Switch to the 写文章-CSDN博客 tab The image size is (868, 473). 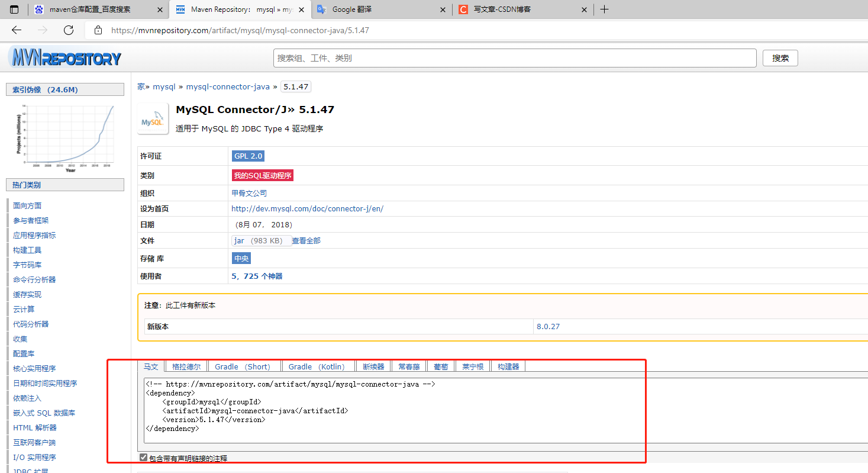click(523, 9)
